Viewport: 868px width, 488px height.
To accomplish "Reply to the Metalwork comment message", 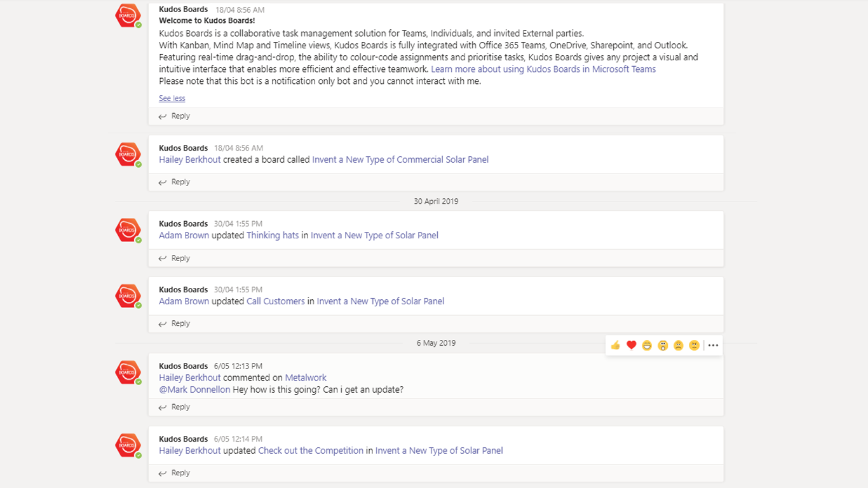I will (x=174, y=407).
